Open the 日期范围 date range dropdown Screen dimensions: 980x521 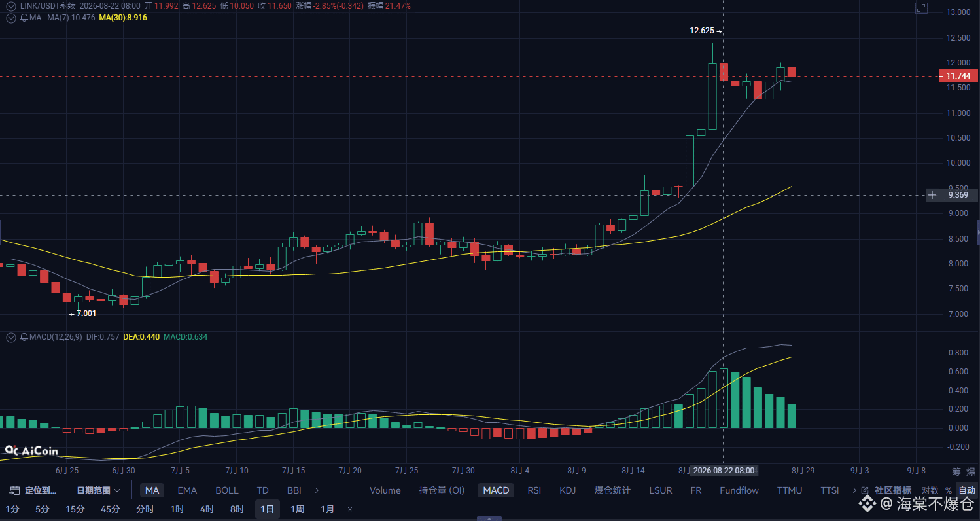coord(99,490)
